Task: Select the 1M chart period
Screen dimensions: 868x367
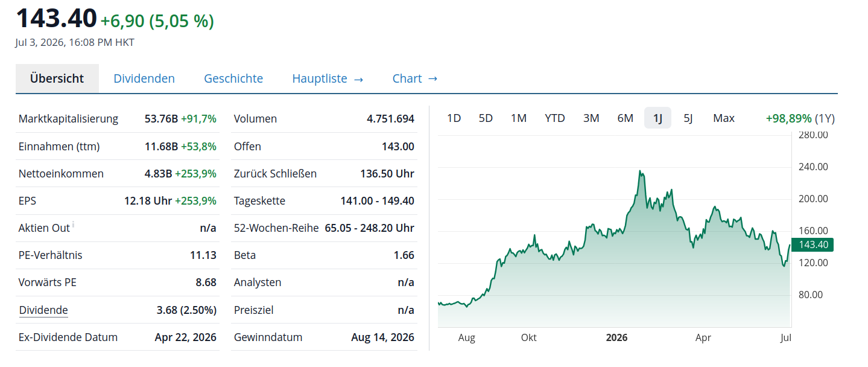Action: pos(519,118)
